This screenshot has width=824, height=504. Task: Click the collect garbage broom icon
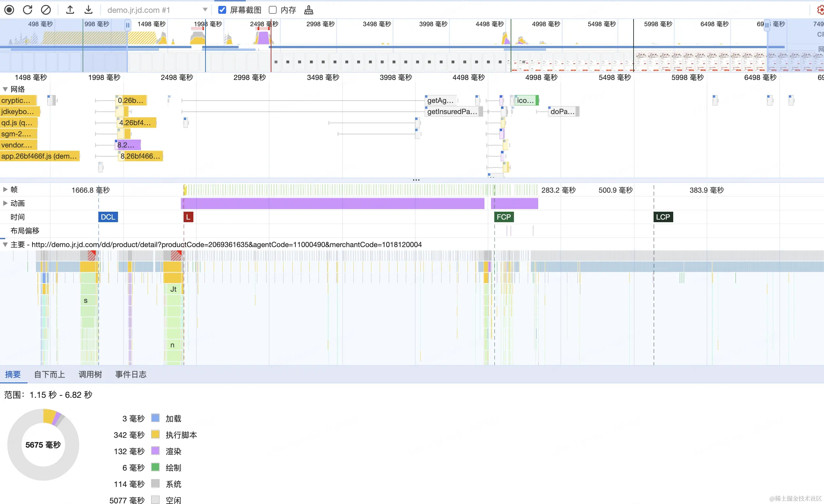309,10
